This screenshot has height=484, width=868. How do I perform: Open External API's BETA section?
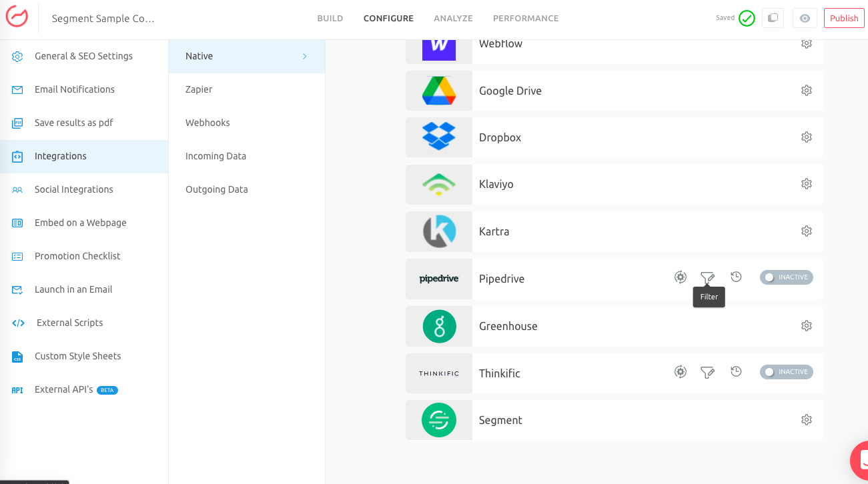[x=84, y=389]
